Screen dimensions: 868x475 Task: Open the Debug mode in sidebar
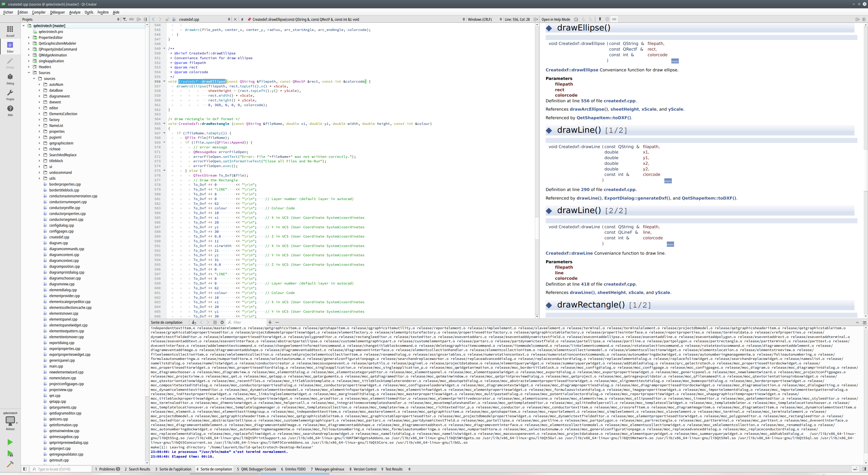coord(10,79)
